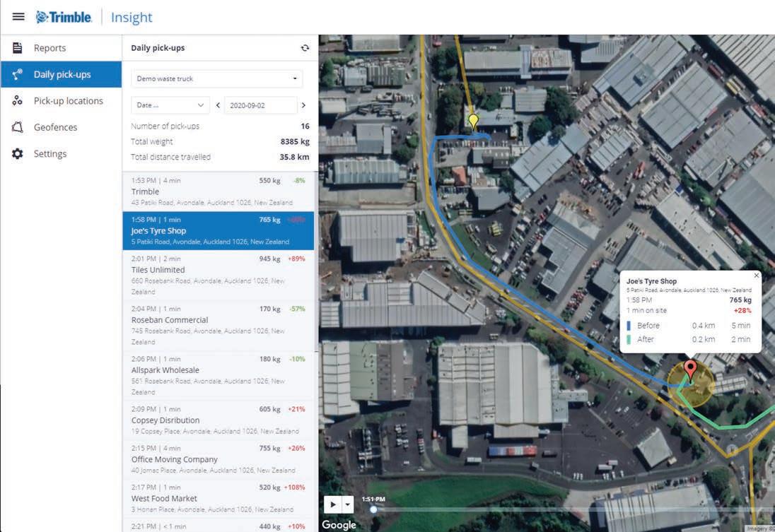Select Roseban Commercial pick-up entry
775x532 pixels.
(218, 325)
